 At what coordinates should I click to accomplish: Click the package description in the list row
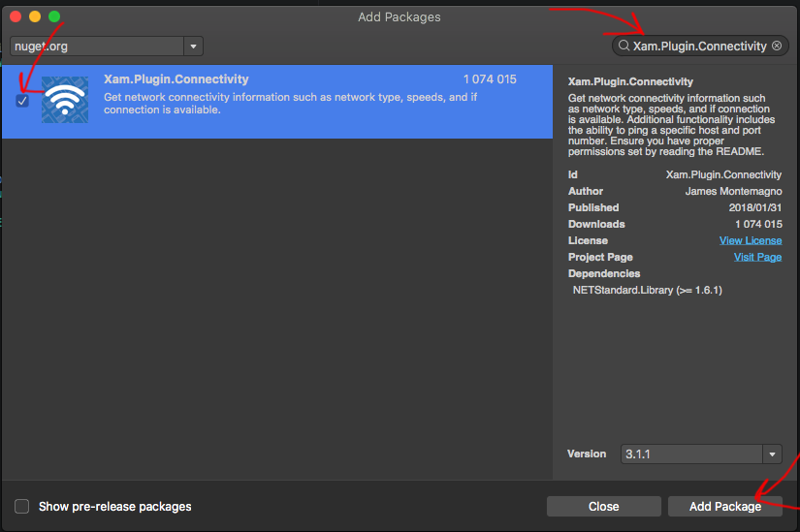291,103
